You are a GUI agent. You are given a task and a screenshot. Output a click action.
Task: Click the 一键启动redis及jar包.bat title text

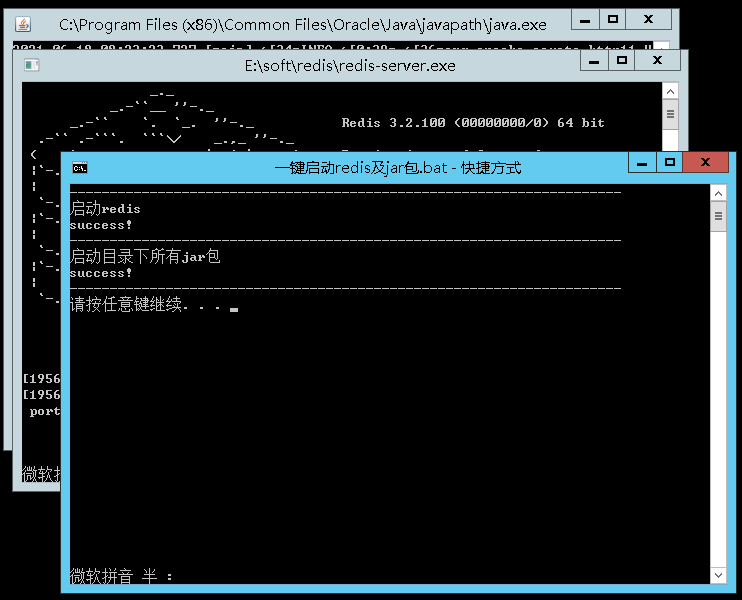[398, 168]
